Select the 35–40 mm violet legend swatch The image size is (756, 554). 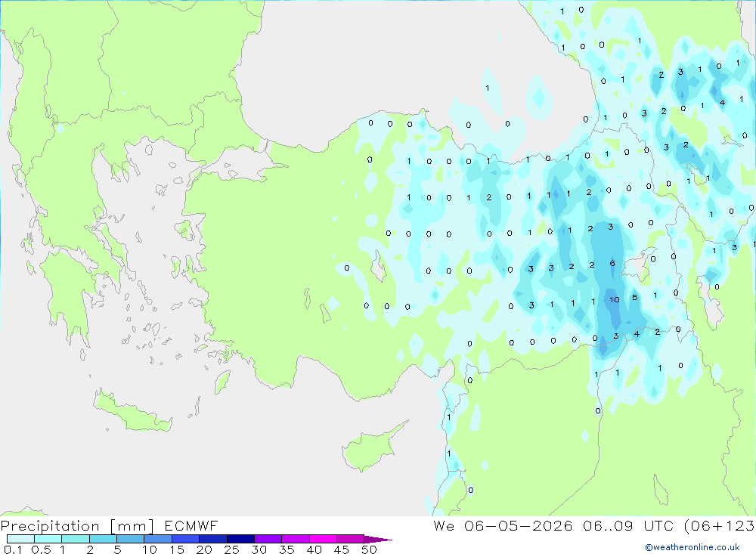[x=296, y=539]
